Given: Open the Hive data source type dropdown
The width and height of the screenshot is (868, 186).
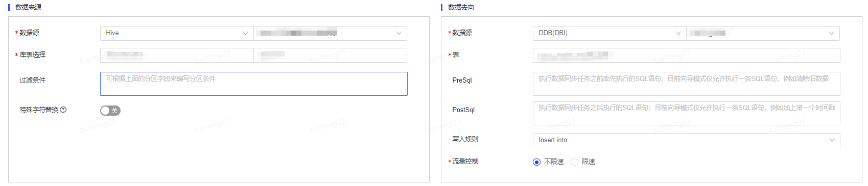Looking at the screenshot, I should [177, 33].
